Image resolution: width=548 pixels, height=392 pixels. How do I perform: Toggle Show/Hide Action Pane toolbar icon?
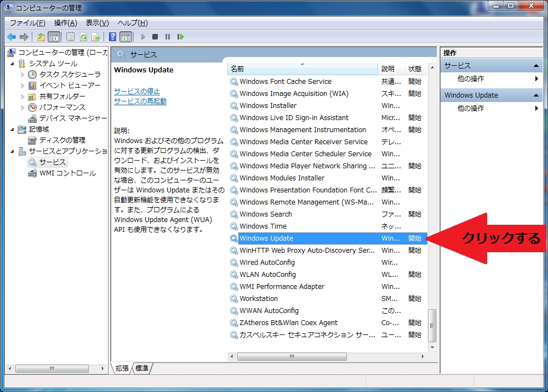pyautogui.click(x=126, y=37)
